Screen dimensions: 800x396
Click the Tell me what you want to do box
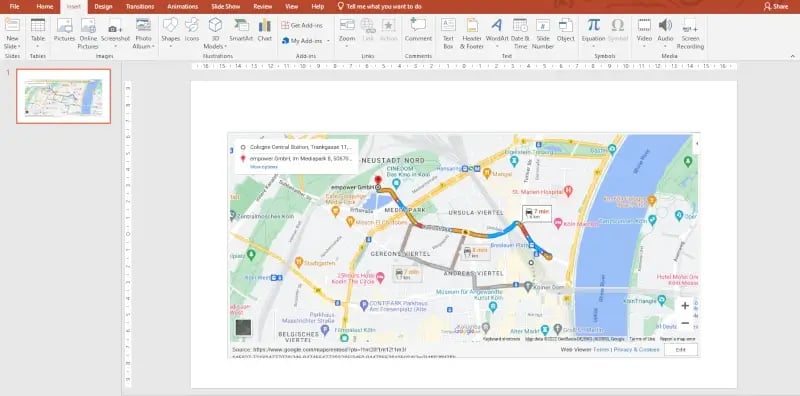point(380,7)
